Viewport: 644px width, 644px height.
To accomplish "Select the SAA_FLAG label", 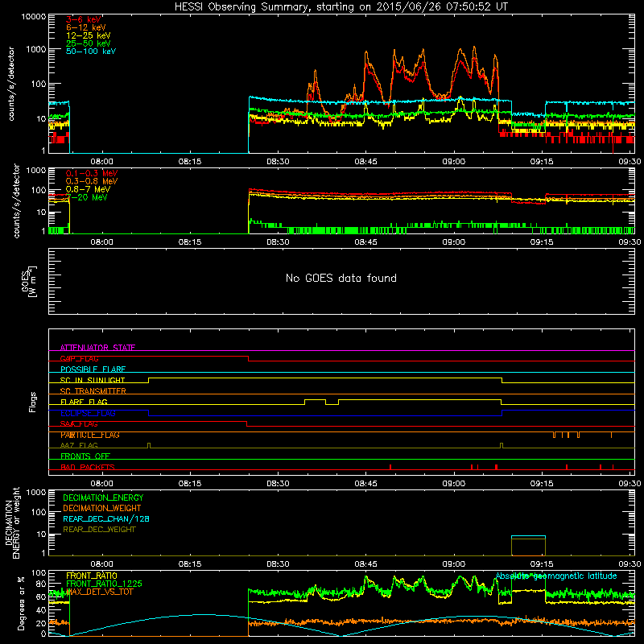I will coord(79,423).
